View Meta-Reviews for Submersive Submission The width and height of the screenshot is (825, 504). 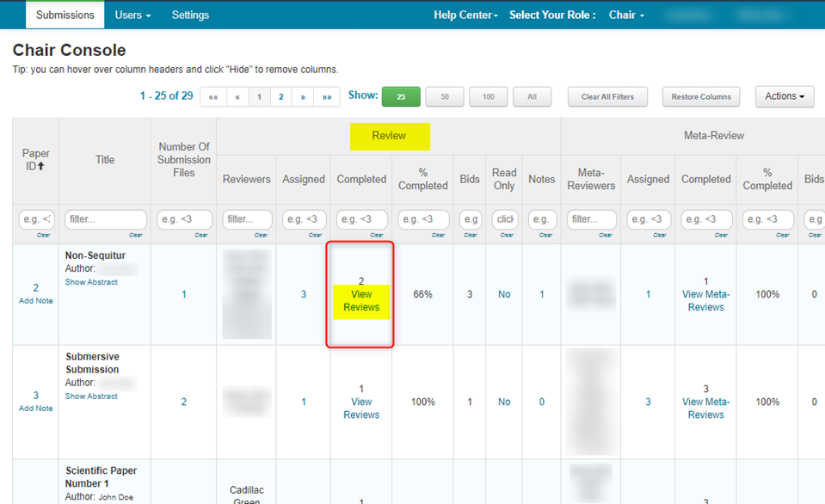click(x=705, y=409)
